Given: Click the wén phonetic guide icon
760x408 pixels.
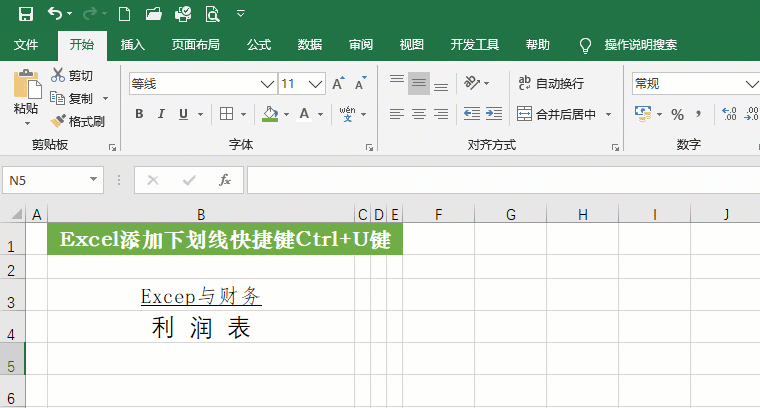Looking at the screenshot, I should [347, 114].
